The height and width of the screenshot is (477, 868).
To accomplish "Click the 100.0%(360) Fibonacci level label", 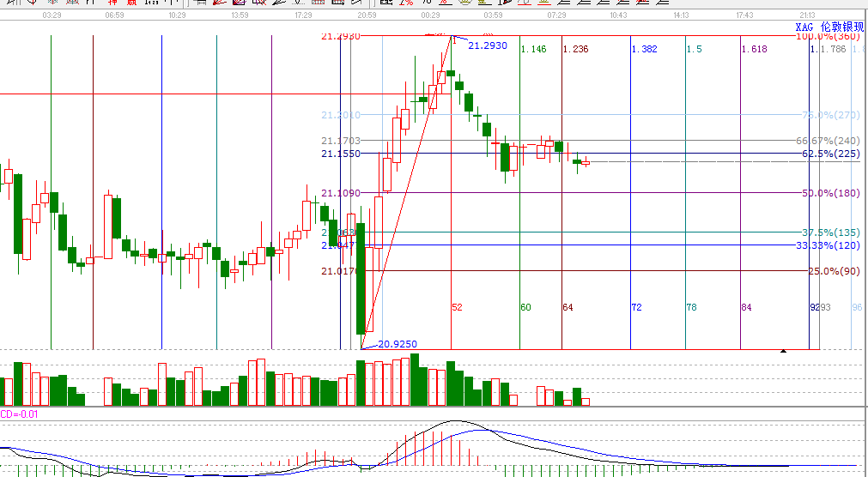I will pos(828,36).
